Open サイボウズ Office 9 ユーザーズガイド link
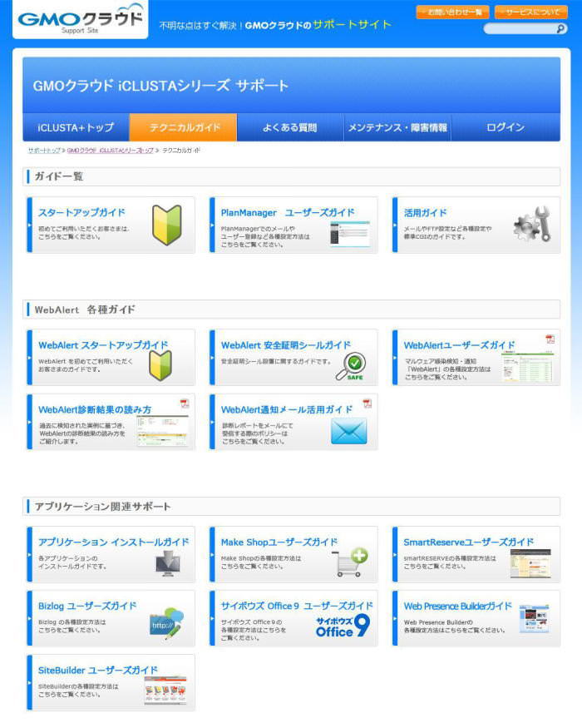582x728 pixels. [297, 607]
